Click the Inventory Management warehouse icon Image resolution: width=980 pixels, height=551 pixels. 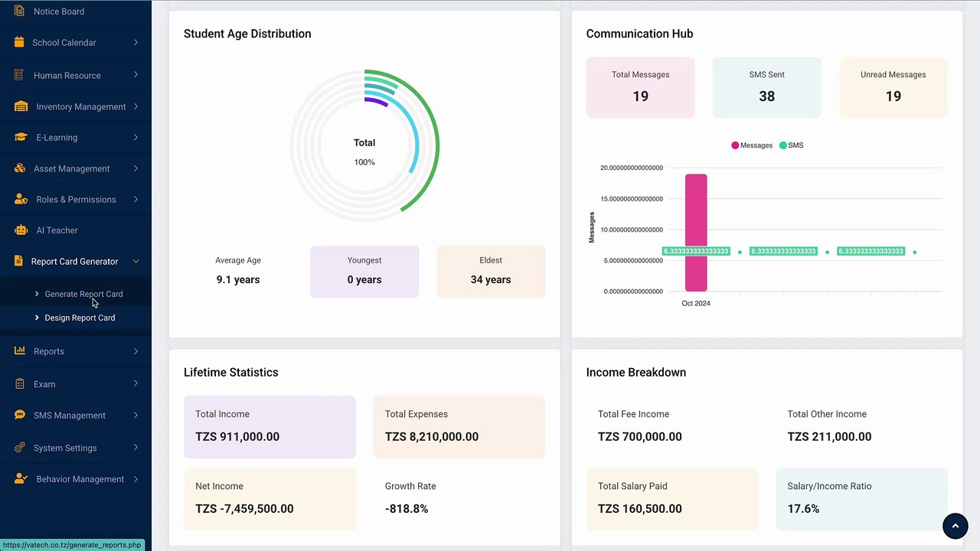[x=21, y=106]
